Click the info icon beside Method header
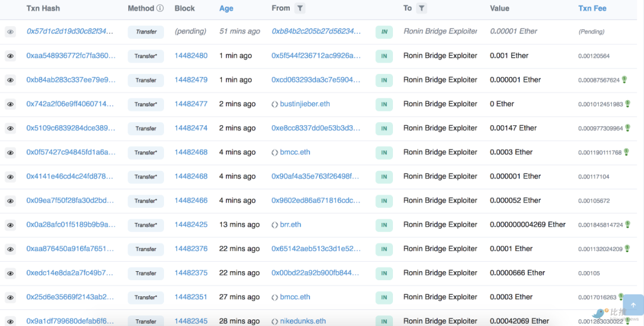 pyautogui.click(x=160, y=8)
